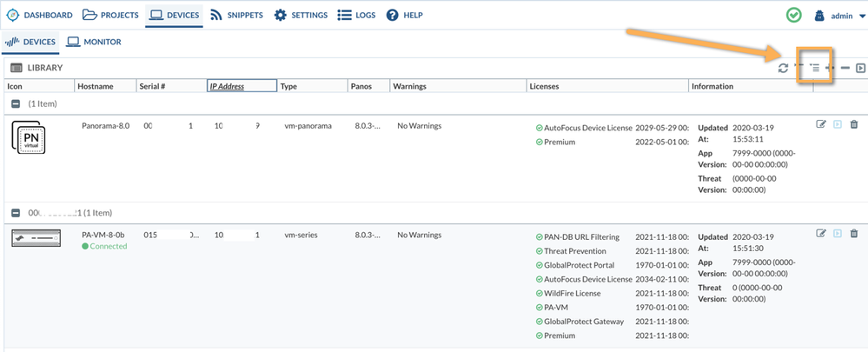The height and width of the screenshot is (352, 868).
Task: Click the highlighted list view icon
Action: click(814, 68)
